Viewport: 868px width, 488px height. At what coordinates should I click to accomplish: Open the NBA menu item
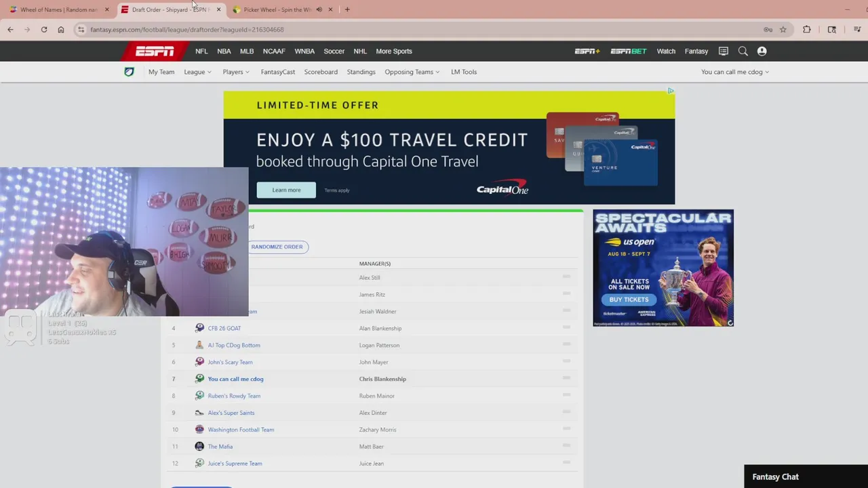click(224, 51)
